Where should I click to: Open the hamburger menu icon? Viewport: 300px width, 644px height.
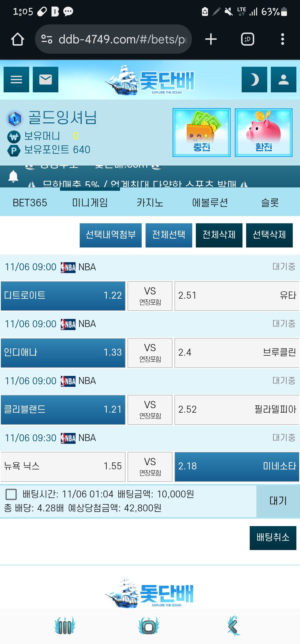(x=16, y=80)
